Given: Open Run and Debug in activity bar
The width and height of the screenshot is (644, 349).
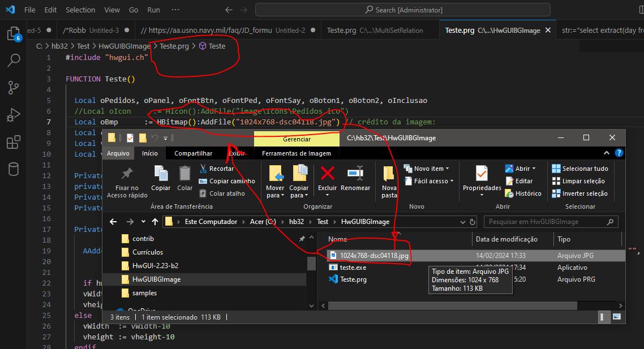Looking at the screenshot, I should (x=14, y=115).
